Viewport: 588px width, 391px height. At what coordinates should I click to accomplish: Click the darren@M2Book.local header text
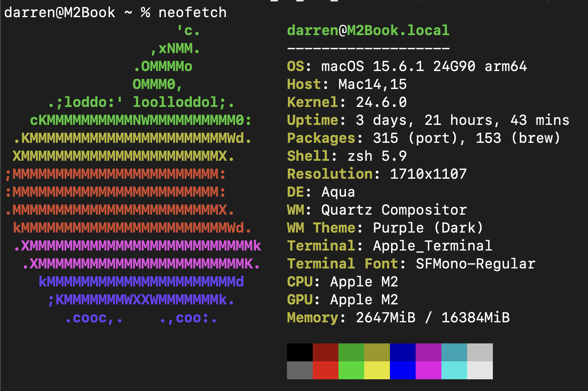coord(368,30)
